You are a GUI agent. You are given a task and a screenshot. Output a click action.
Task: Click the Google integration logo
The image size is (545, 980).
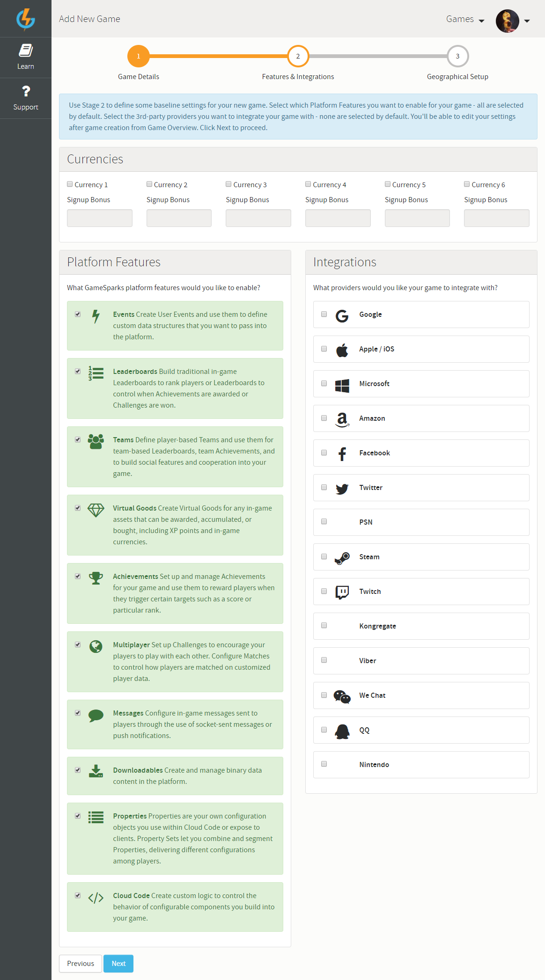click(x=342, y=316)
